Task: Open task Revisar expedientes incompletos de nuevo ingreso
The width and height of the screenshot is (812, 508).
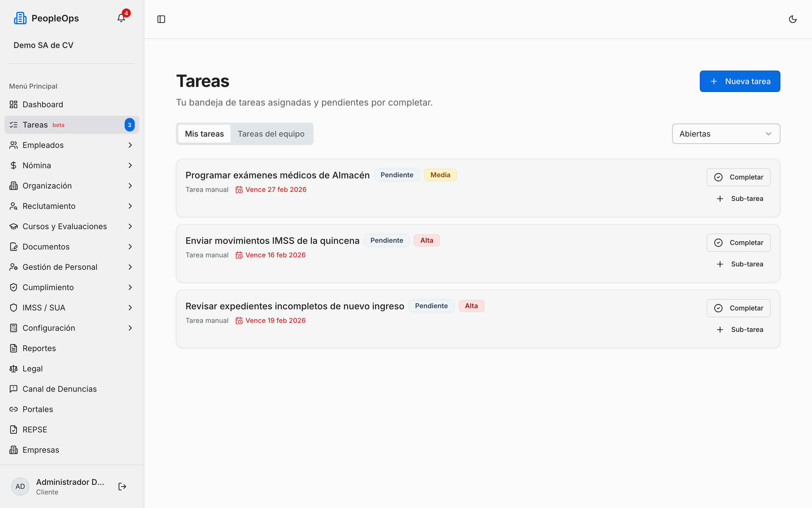Action: [295, 306]
